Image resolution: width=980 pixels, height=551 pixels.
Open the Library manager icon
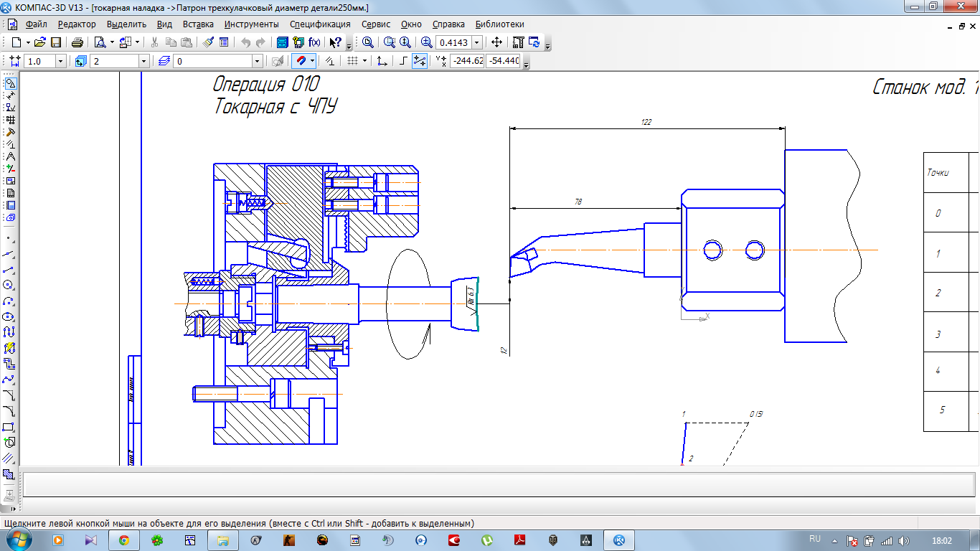(282, 42)
